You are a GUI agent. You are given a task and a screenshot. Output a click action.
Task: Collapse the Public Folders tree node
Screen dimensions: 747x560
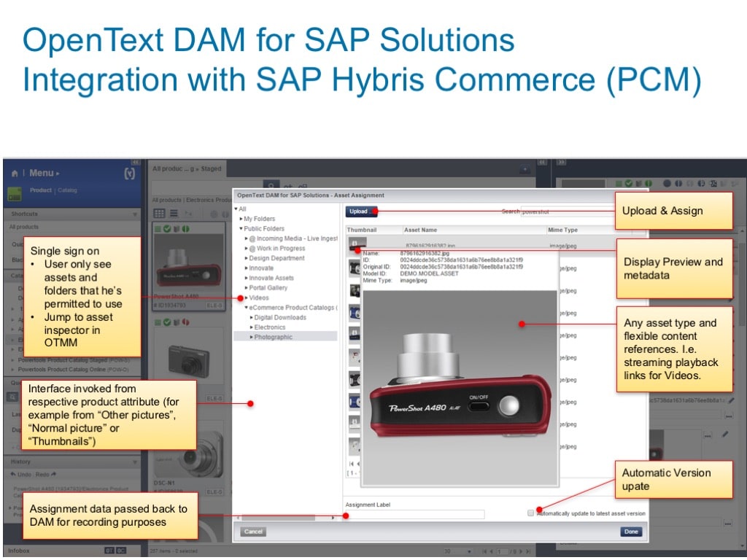coord(241,228)
